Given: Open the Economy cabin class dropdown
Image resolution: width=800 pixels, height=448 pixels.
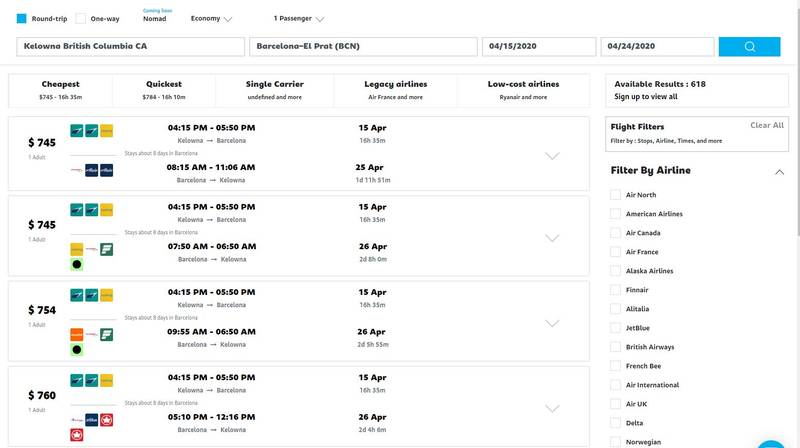Looking at the screenshot, I should (x=211, y=18).
